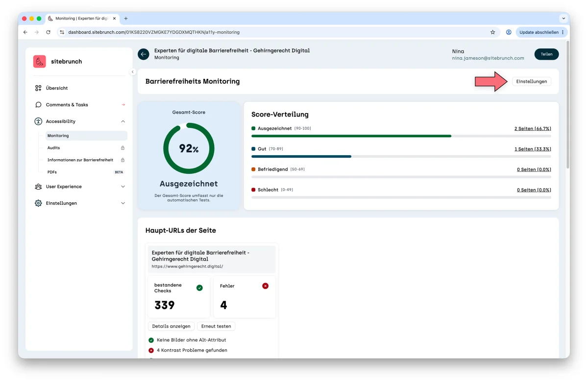
Task: Click the https://www.gehirngerecht.digital/ URL text
Action: (x=187, y=266)
